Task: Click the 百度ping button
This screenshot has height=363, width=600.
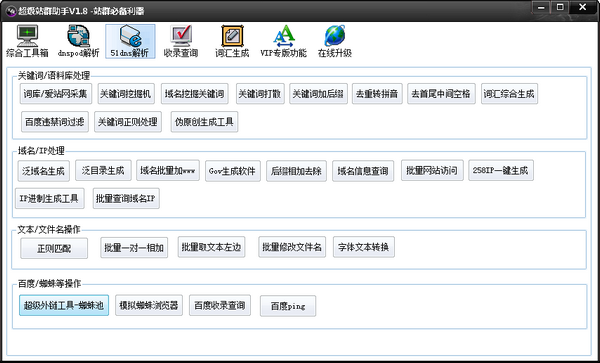Action: tap(288, 306)
